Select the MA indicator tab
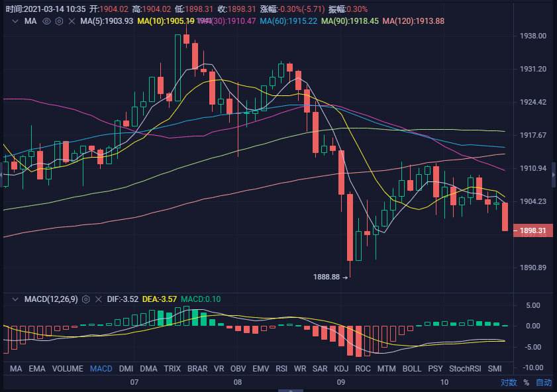The width and height of the screenshot is (557, 392). (16, 369)
